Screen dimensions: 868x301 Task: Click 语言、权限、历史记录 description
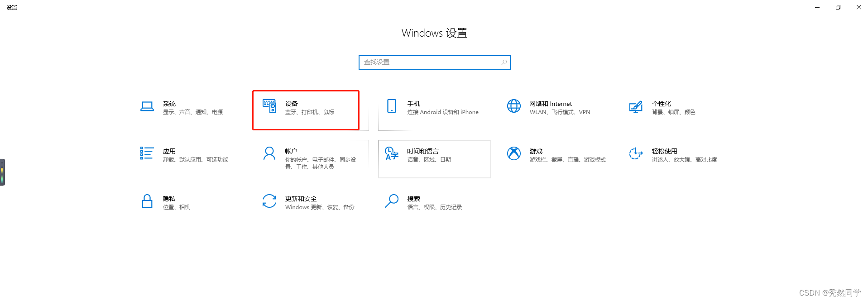435,207
